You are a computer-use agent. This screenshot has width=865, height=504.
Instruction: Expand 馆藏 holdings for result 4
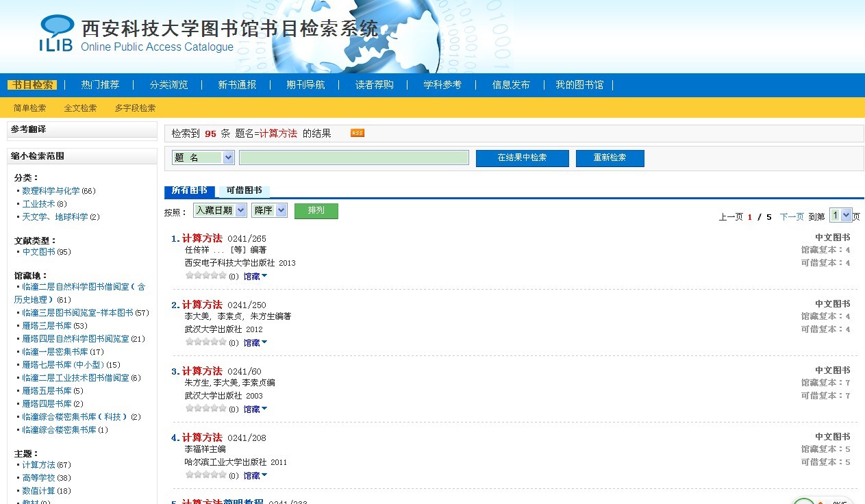(x=255, y=475)
